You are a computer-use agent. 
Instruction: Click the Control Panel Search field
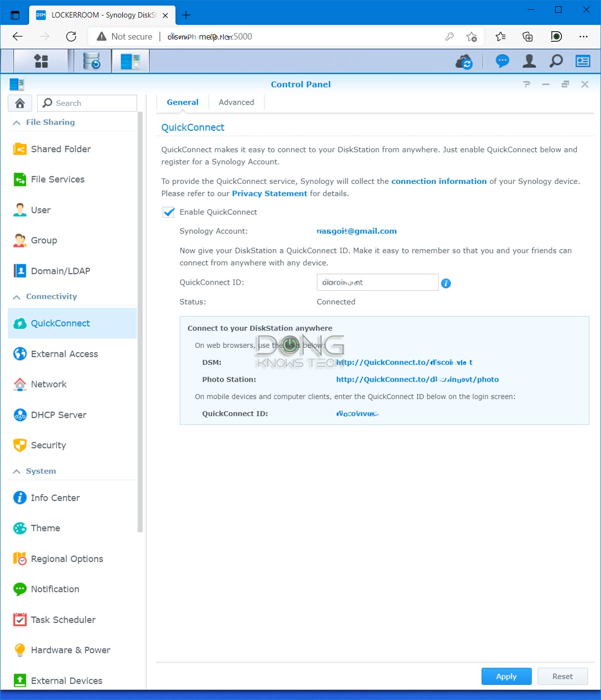coord(87,103)
